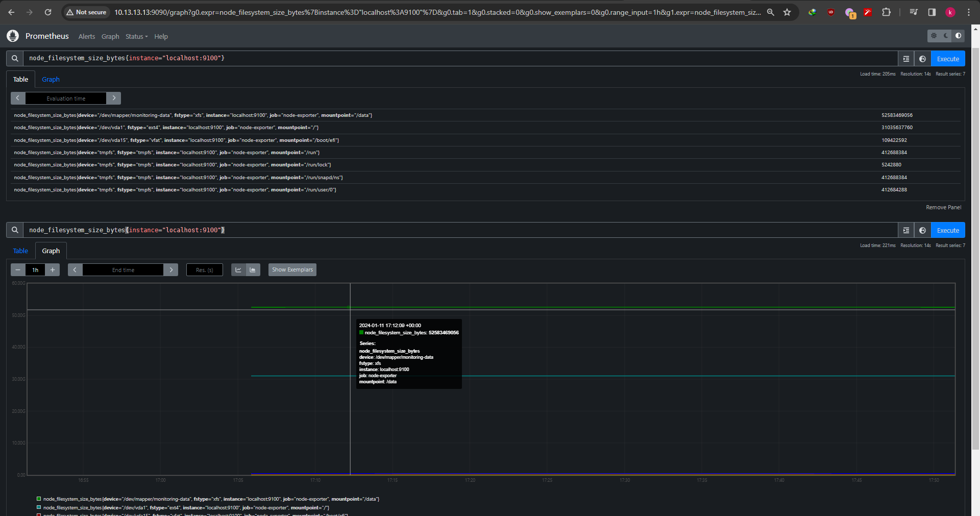Open the Status dropdown menu
This screenshot has width=980, height=516.
pos(136,37)
